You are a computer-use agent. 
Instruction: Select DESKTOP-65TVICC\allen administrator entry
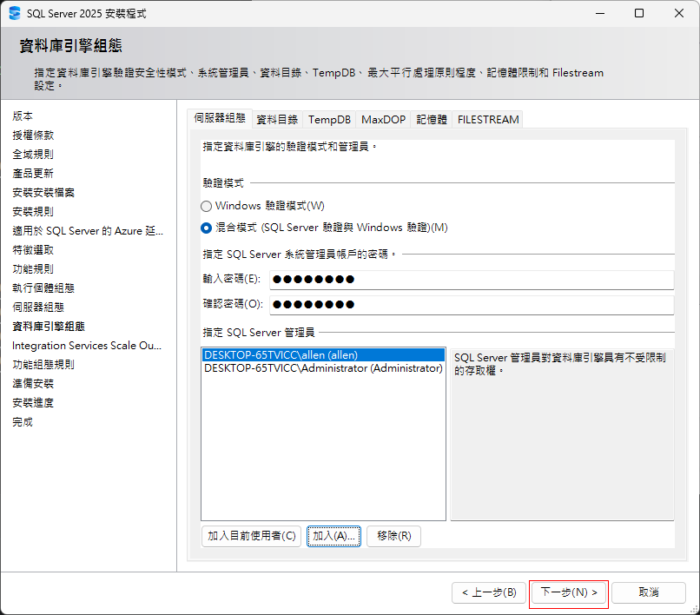pyautogui.click(x=323, y=355)
